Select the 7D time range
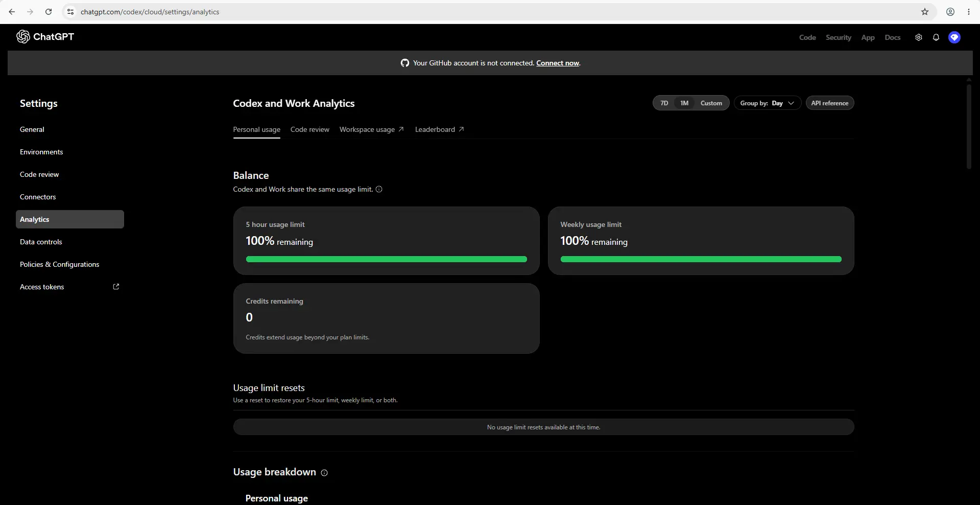980x505 pixels. [x=664, y=103]
